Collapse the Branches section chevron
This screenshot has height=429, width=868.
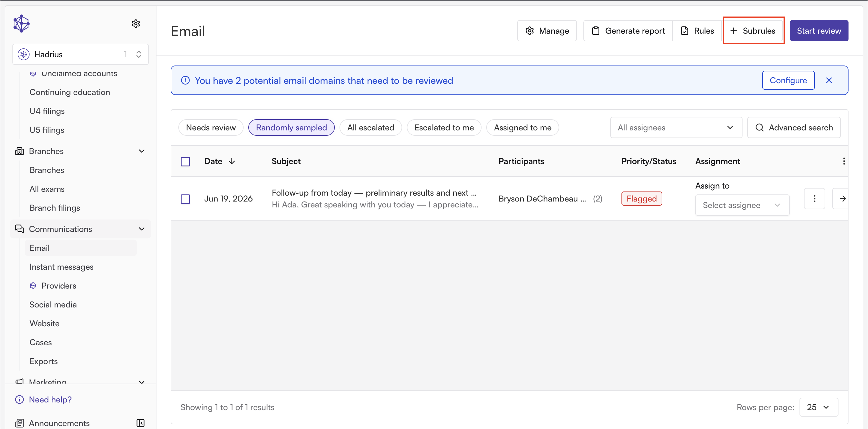142,151
